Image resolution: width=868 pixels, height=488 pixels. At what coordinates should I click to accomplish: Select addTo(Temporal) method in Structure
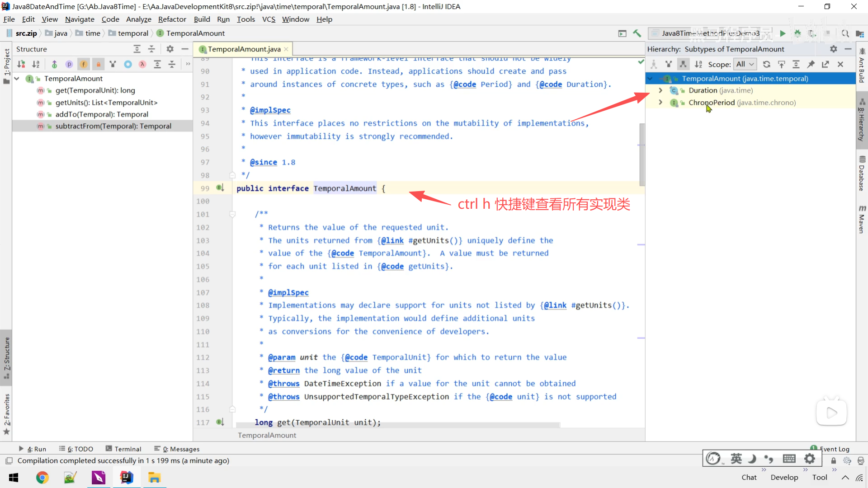101,114
